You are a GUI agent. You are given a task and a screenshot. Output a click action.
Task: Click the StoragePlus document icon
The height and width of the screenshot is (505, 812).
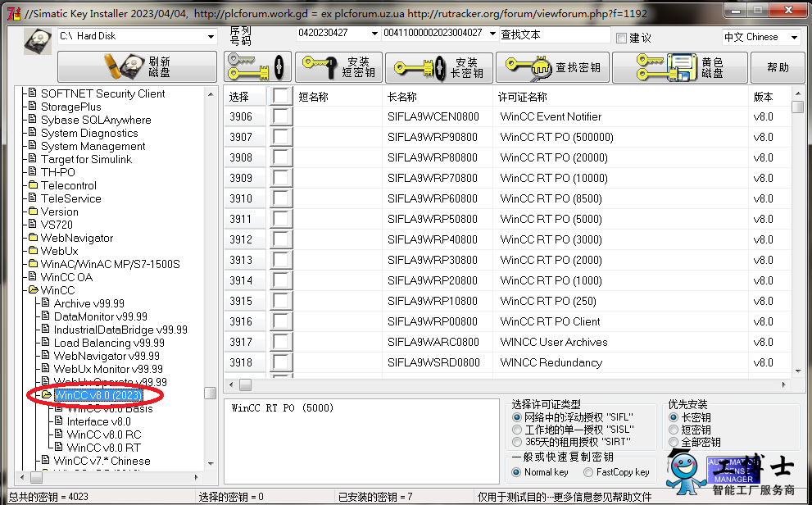pos(33,107)
